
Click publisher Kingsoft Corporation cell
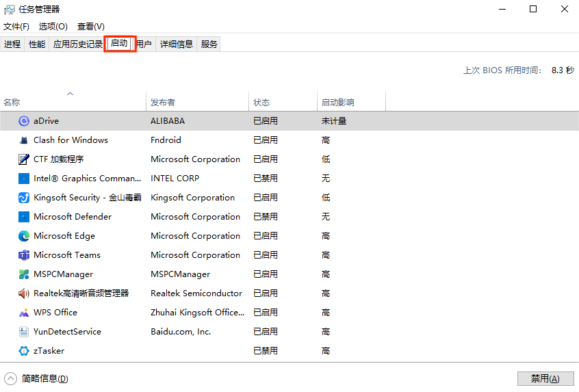193,198
